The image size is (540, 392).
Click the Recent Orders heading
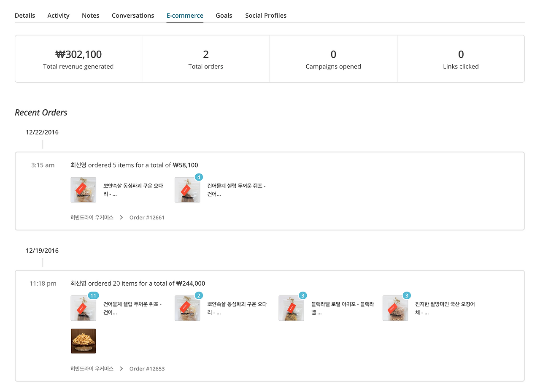(41, 113)
